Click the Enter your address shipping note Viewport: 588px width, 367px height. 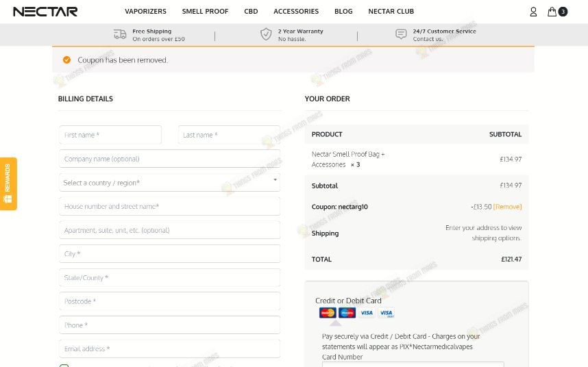tap(483, 233)
